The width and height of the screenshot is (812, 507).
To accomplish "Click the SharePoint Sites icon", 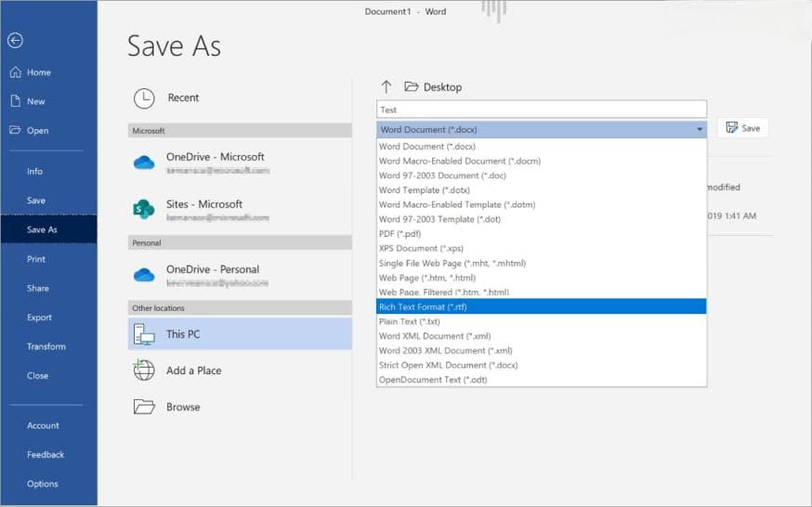I will click(x=144, y=209).
